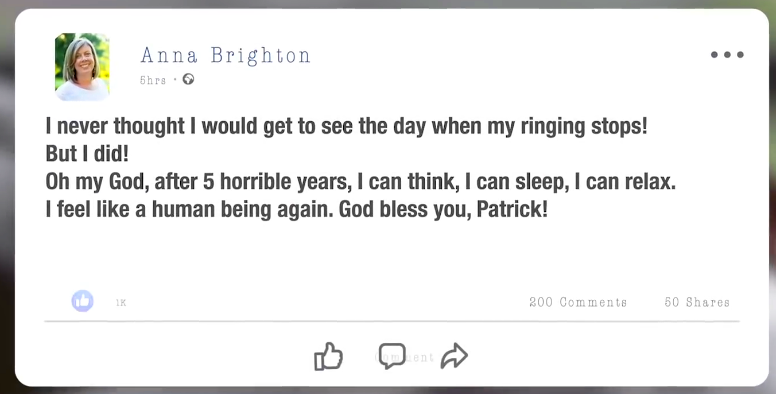Share the post using the curved arrow icon
Image resolution: width=776 pixels, height=394 pixels.
(x=454, y=356)
